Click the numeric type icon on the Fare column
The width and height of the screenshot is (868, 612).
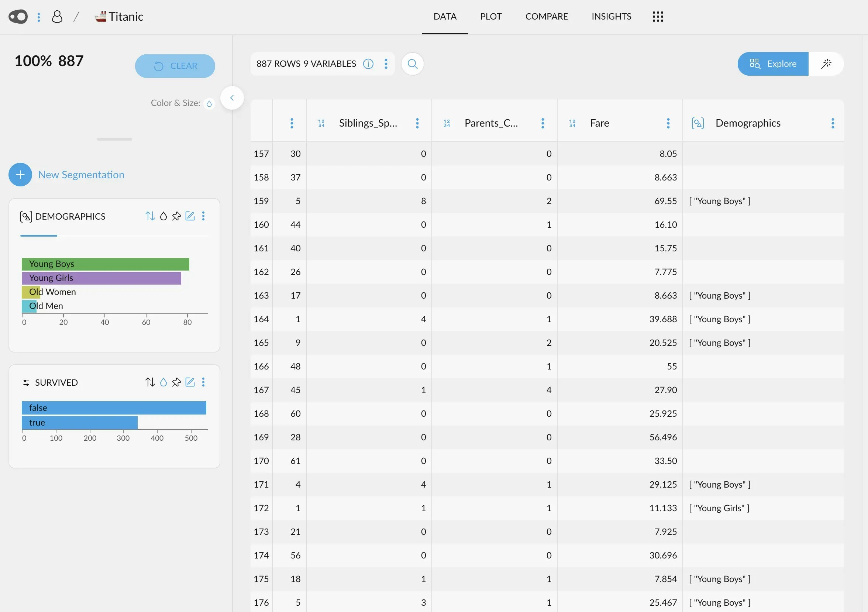coord(572,123)
